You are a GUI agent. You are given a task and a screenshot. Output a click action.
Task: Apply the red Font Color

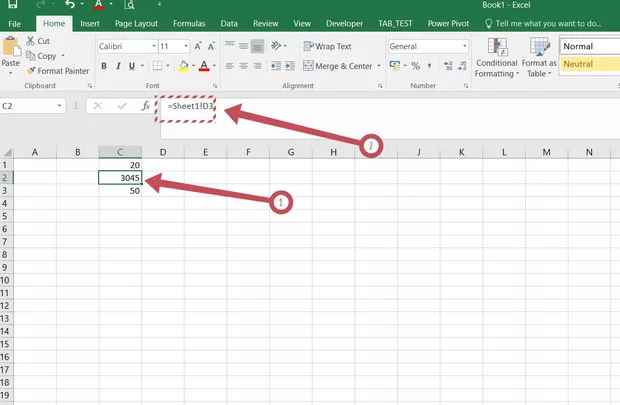click(x=204, y=66)
